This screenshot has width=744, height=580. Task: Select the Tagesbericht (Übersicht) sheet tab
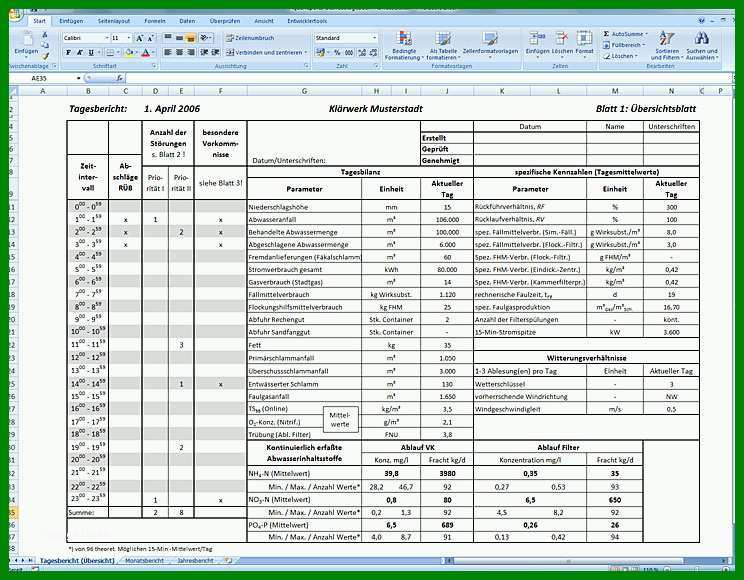[77, 561]
